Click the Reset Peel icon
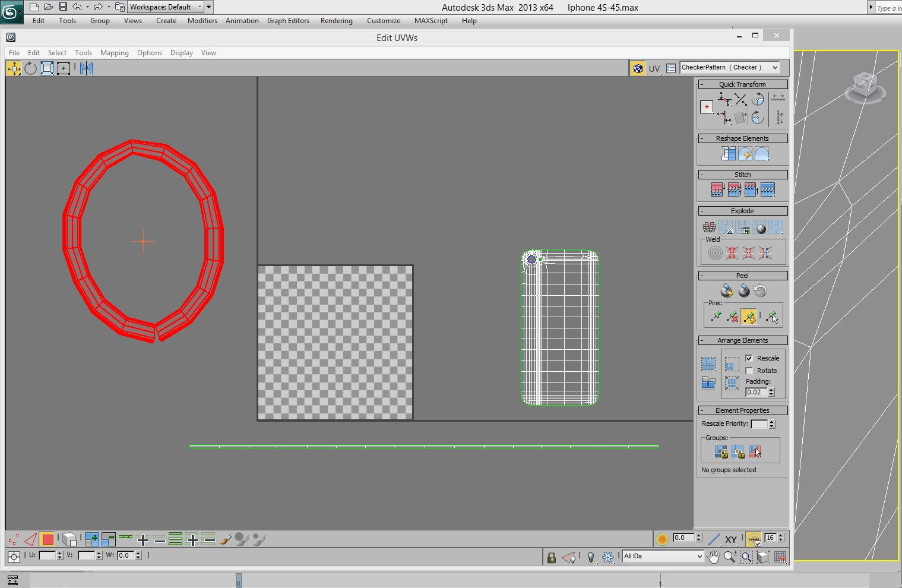The width and height of the screenshot is (902, 588). tap(760, 291)
